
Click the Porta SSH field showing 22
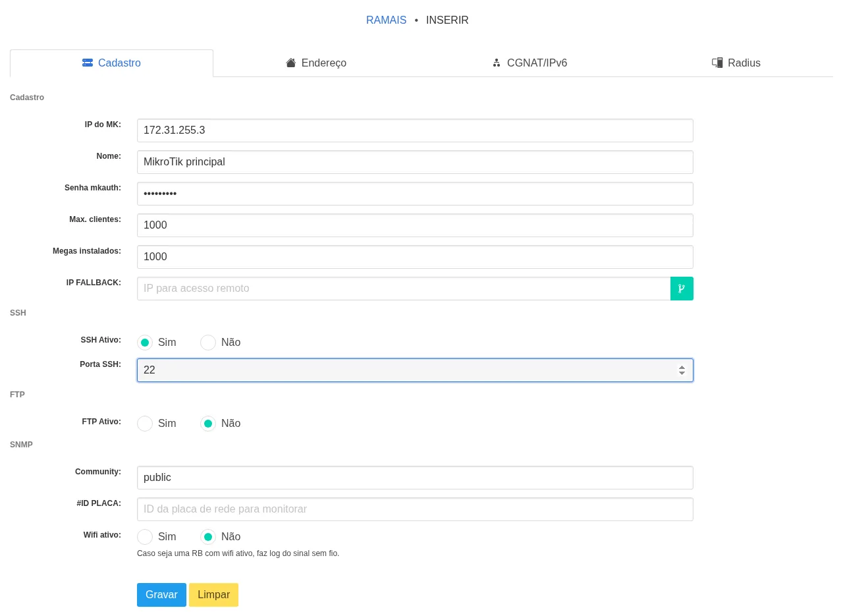click(415, 370)
